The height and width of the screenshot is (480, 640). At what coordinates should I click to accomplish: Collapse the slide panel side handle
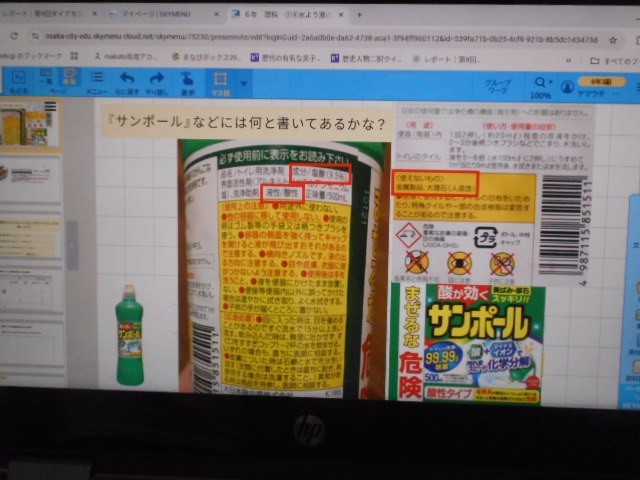tap(72, 245)
